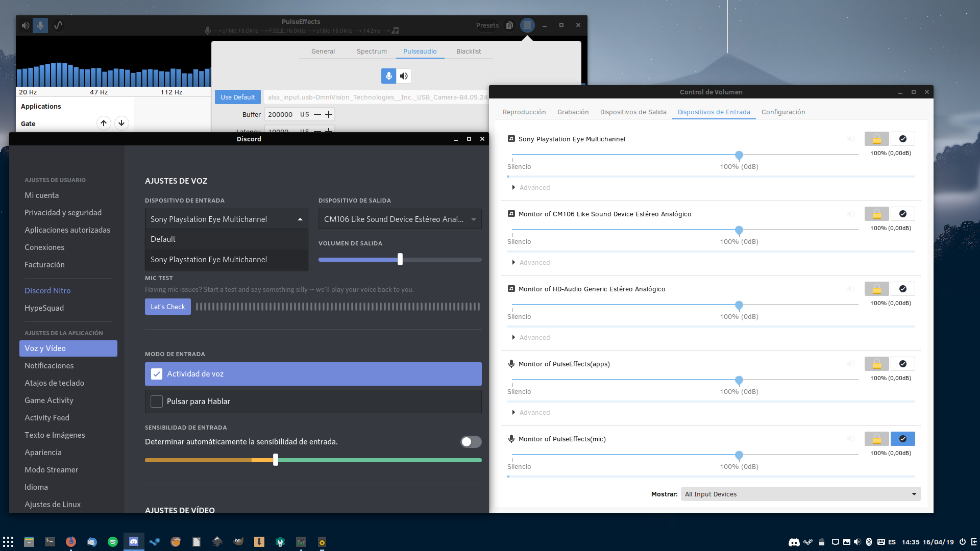Toggle automatic input sensitivity detection switch

point(470,442)
